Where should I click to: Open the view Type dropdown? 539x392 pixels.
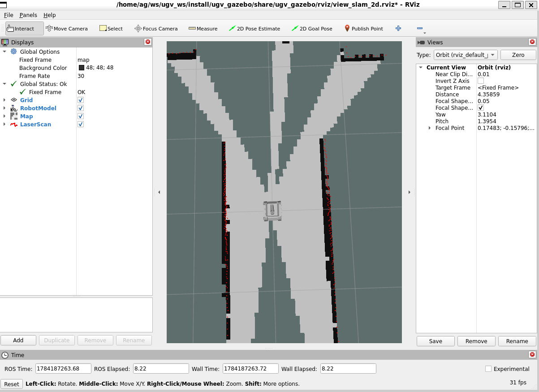[x=466, y=55]
